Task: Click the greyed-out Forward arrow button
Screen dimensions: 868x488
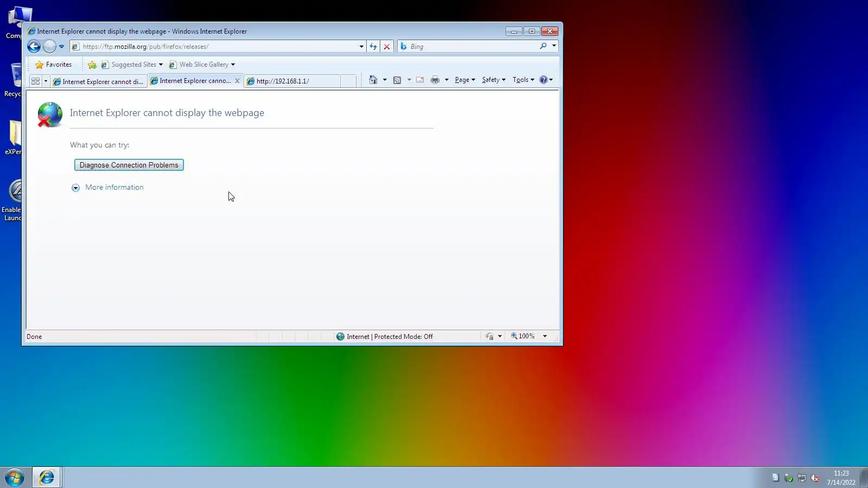Action: tap(49, 47)
